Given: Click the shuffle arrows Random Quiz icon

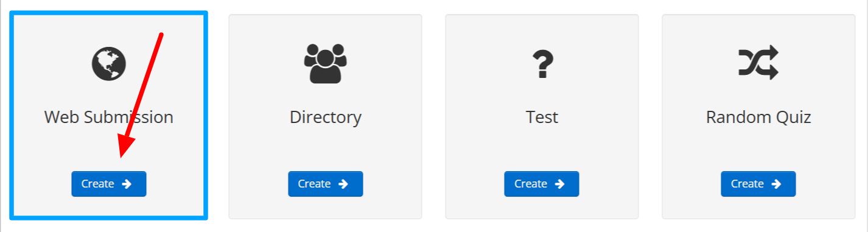Looking at the screenshot, I should (x=758, y=63).
